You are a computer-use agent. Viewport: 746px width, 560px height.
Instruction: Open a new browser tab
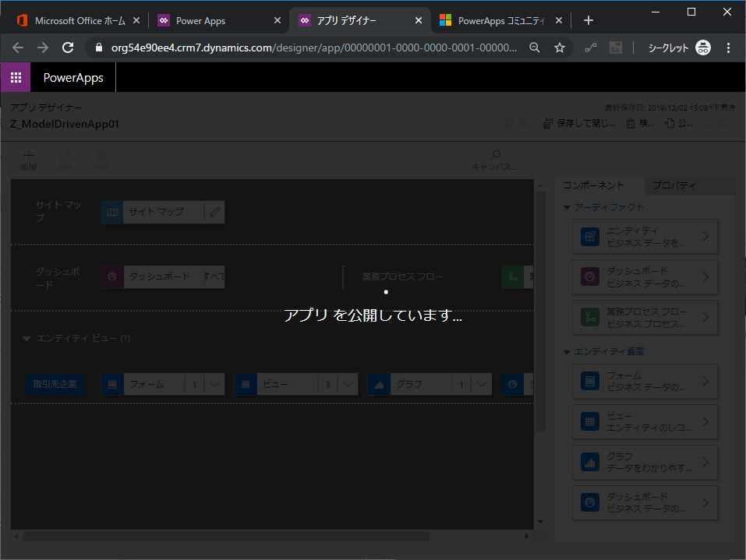click(588, 20)
